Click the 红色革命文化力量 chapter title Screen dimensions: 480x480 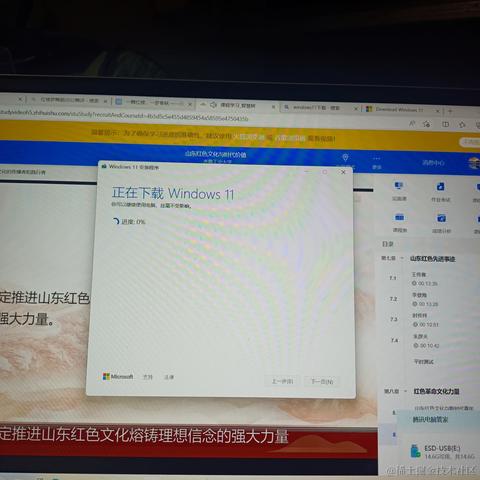[x=436, y=391]
